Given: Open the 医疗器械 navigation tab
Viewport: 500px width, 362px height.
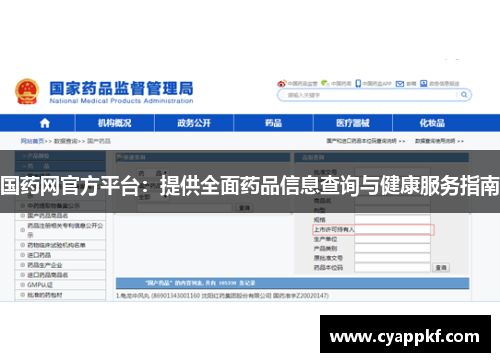Looking at the screenshot, I should click(x=353, y=123).
